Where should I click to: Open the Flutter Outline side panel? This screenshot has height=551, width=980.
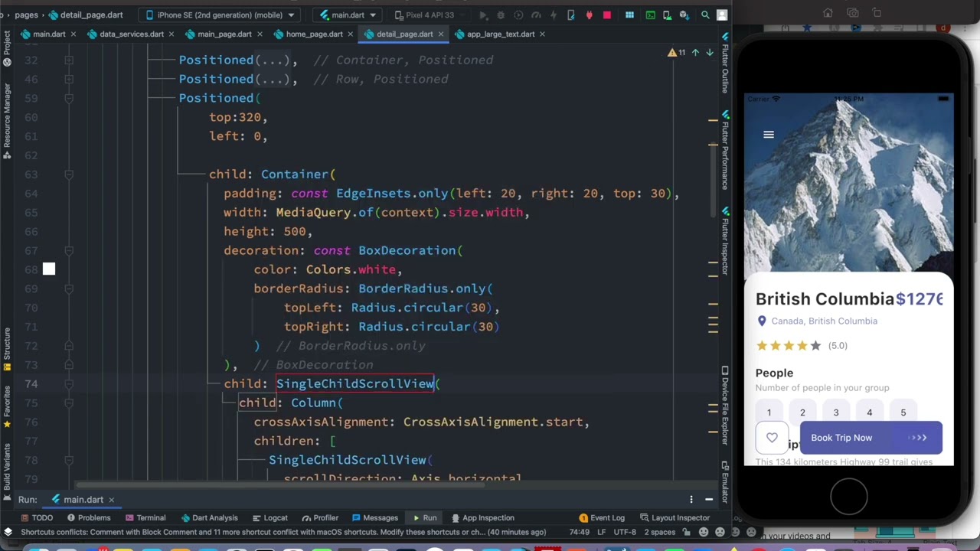coord(725,65)
